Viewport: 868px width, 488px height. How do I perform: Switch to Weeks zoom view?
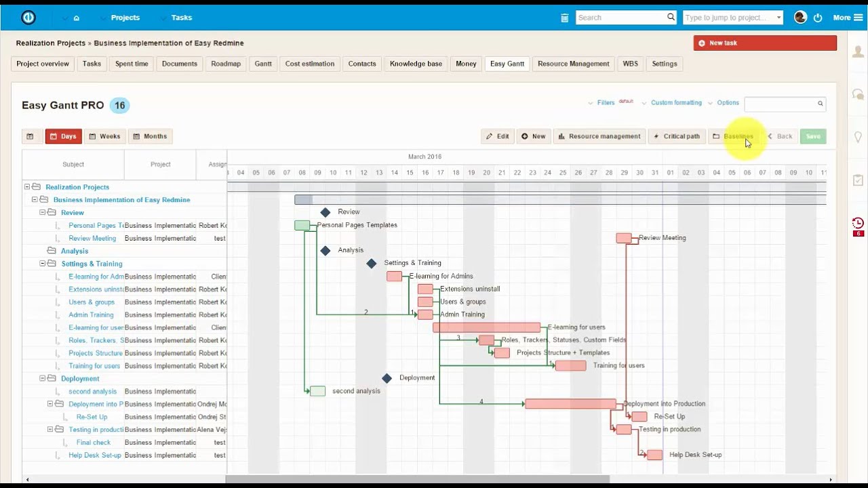click(x=104, y=136)
